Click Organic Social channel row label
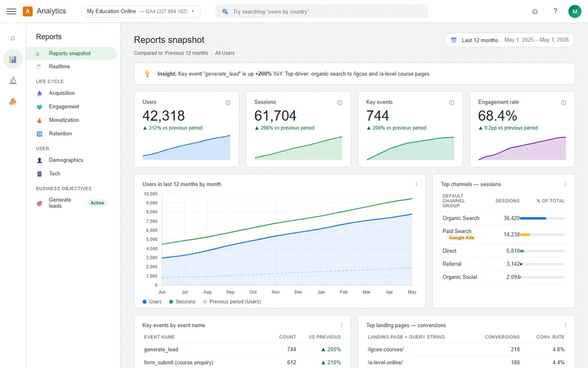 460,277
